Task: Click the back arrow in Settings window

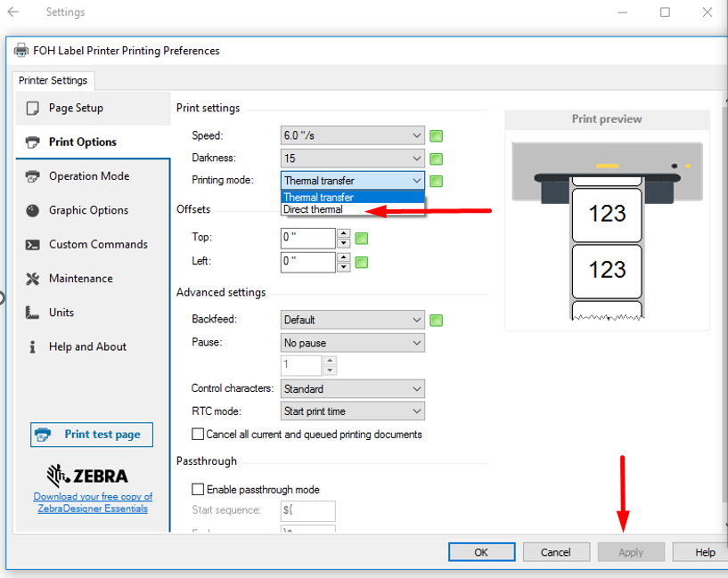Action: [13, 12]
